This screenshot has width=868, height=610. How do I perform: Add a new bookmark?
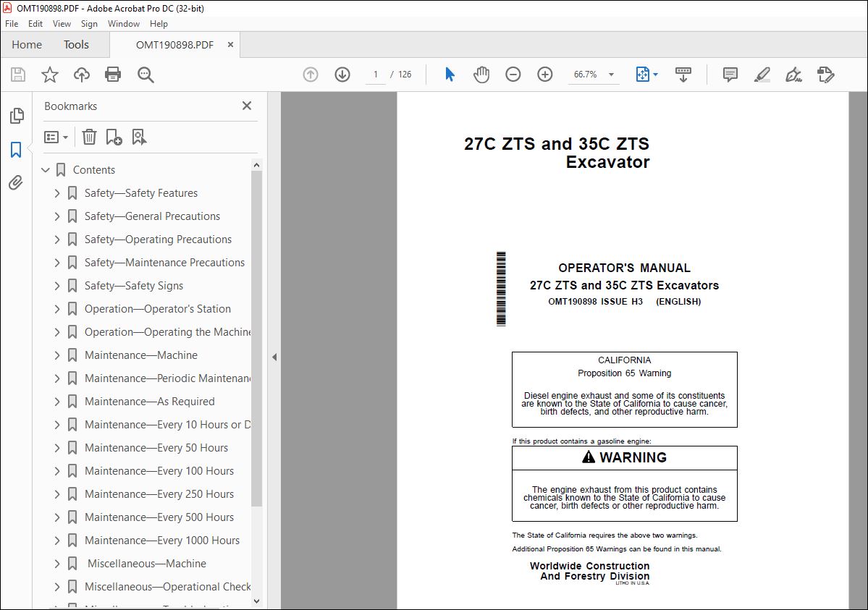click(114, 137)
